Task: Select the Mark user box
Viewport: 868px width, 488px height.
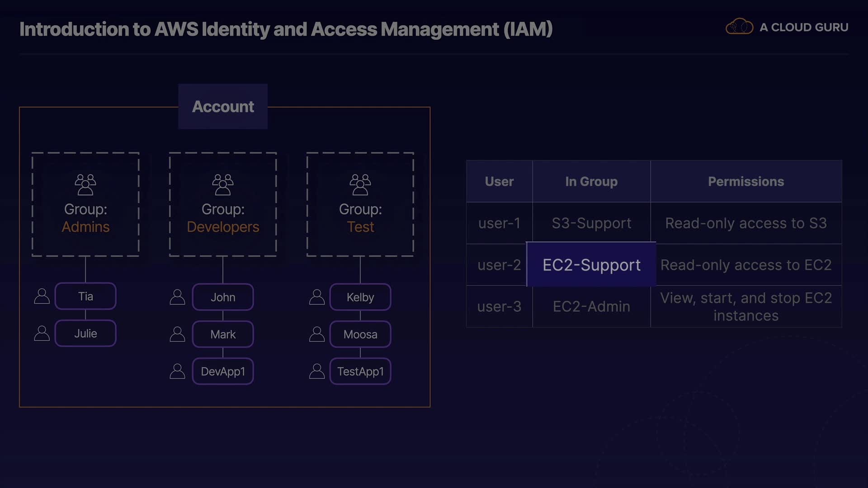Action: [x=223, y=334]
